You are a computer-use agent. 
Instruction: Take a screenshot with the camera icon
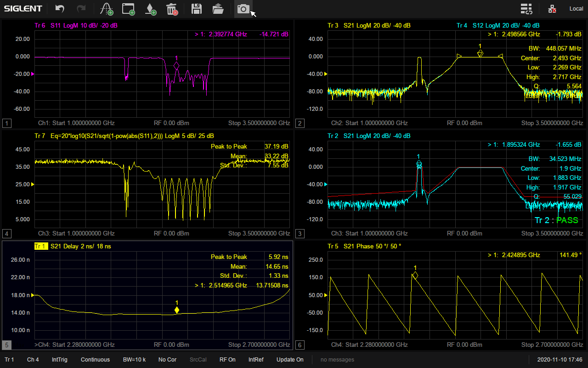pyautogui.click(x=243, y=9)
